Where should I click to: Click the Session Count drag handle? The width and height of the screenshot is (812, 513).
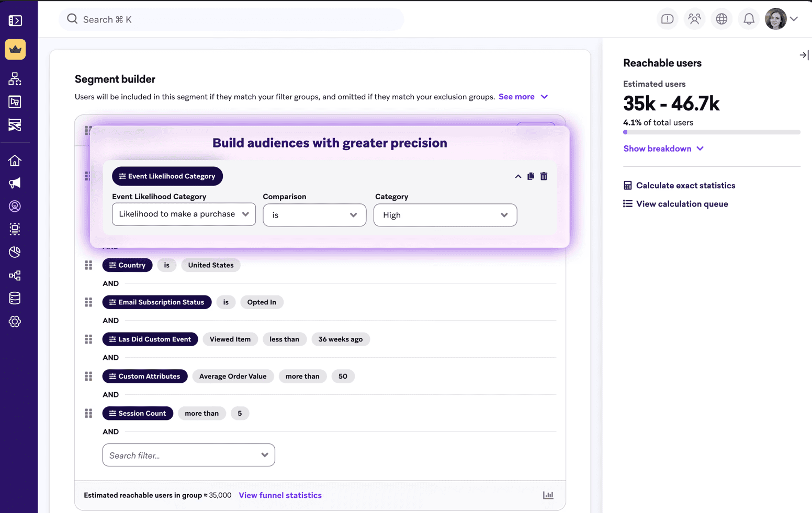[88, 413]
